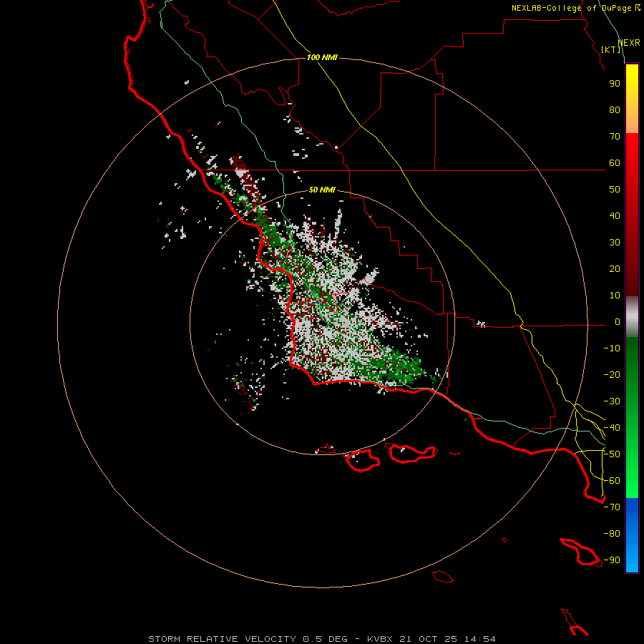This screenshot has height=644, width=644.
Task: Click the 50 value on the velocity scale
Action: (615, 190)
